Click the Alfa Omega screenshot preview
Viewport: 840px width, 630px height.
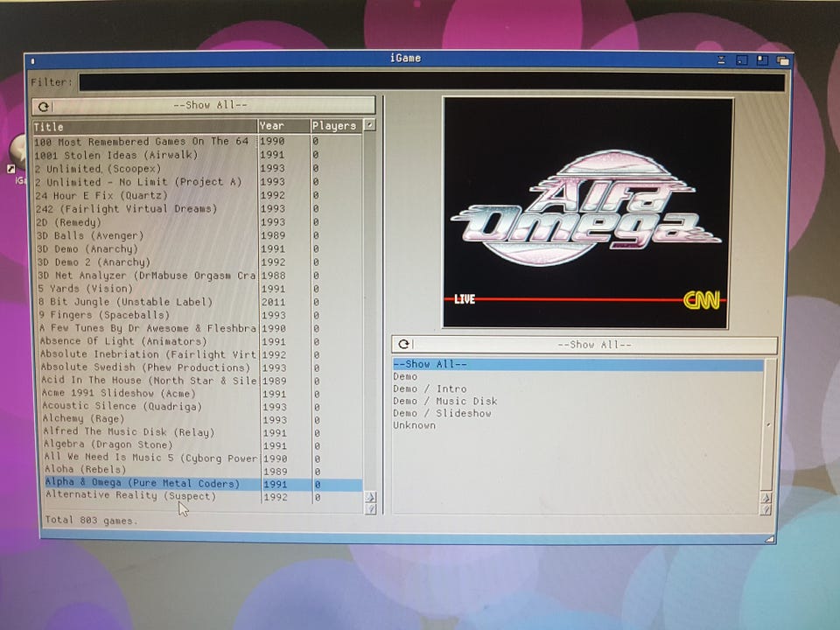point(586,212)
